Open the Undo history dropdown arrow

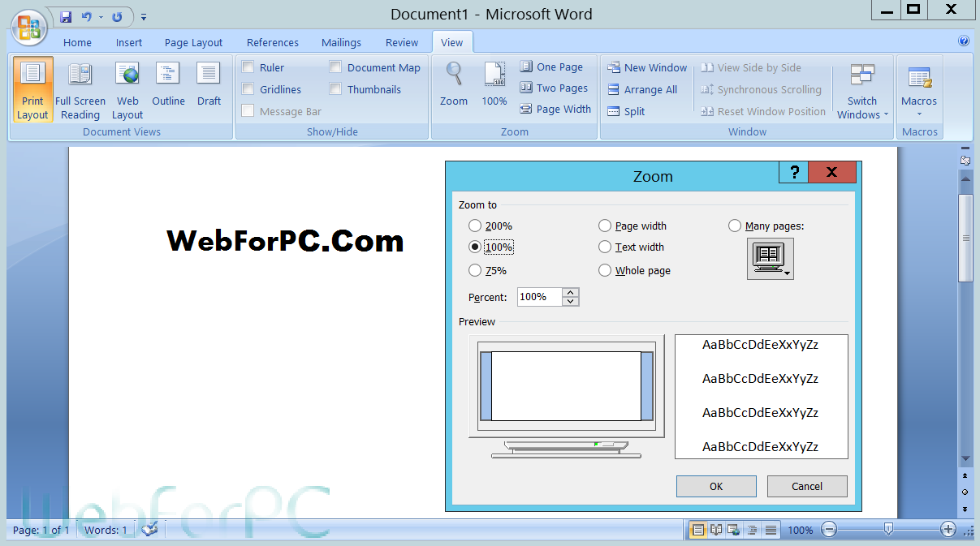pos(101,17)
